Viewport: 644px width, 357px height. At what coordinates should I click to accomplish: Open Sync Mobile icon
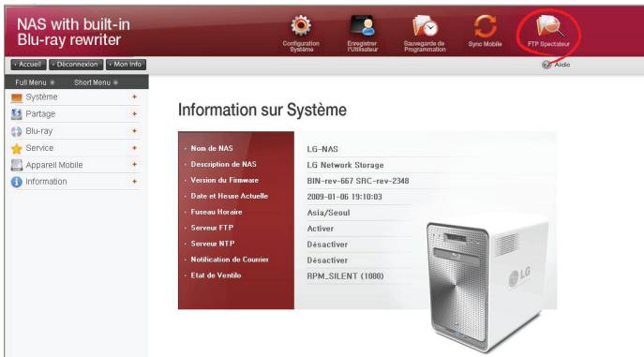click(x=485, y=26)
